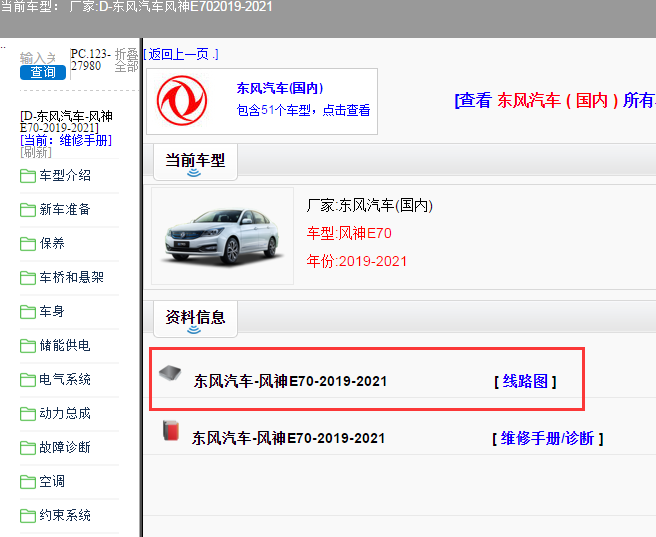Click 包含51个车型，点击查看 link
This screenshot has width=656, height=537.
(303, 110)
